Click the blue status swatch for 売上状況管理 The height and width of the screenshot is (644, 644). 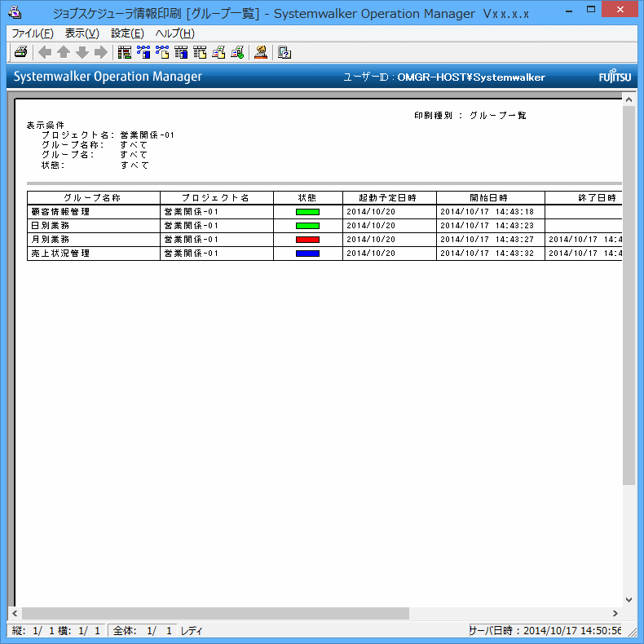tap(307, 254)
